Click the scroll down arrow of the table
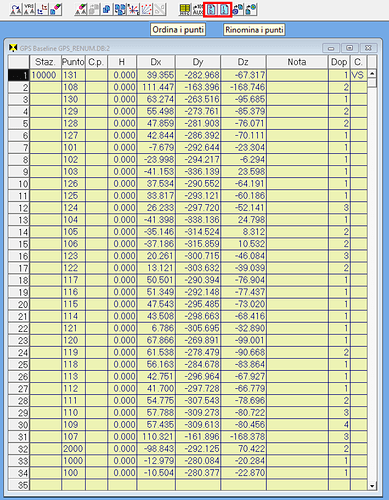Viewport: 389px width, 500px height. (372, 486)
